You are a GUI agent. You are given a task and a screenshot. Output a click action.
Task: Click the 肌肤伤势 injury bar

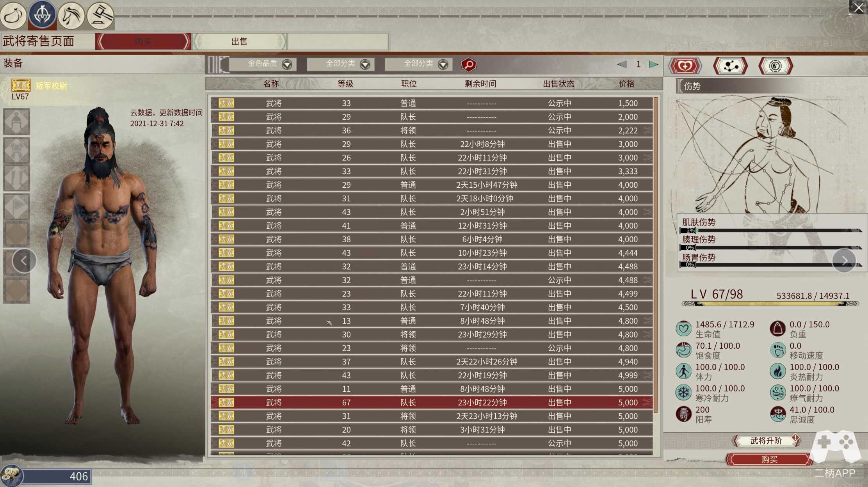(x=771, y=231)
